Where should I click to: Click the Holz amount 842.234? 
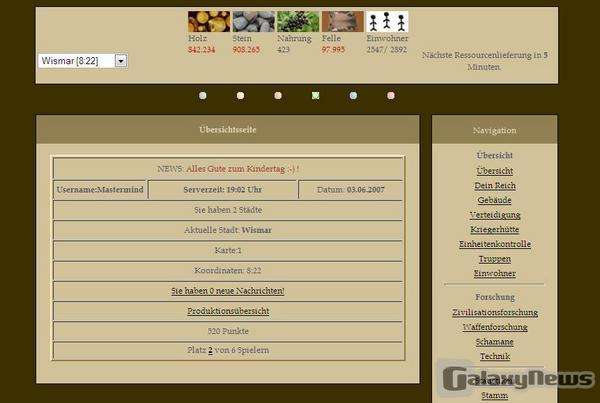202,50
